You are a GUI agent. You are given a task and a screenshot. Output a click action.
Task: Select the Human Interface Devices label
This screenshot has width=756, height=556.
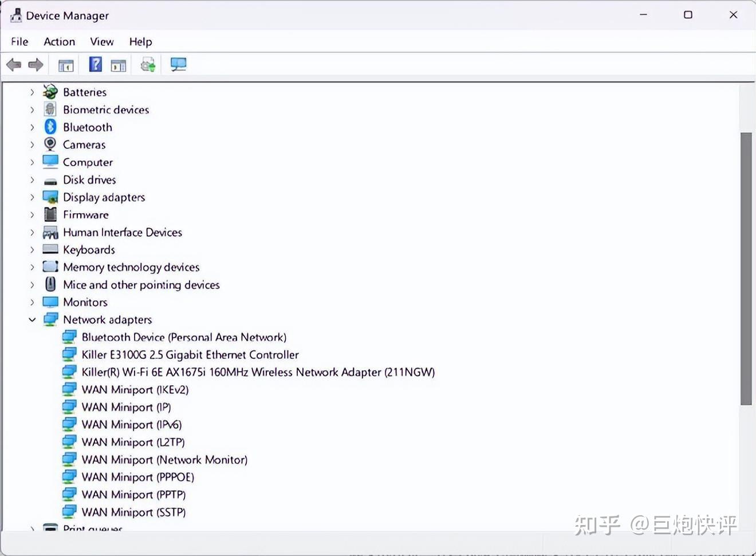click(123, 232)
